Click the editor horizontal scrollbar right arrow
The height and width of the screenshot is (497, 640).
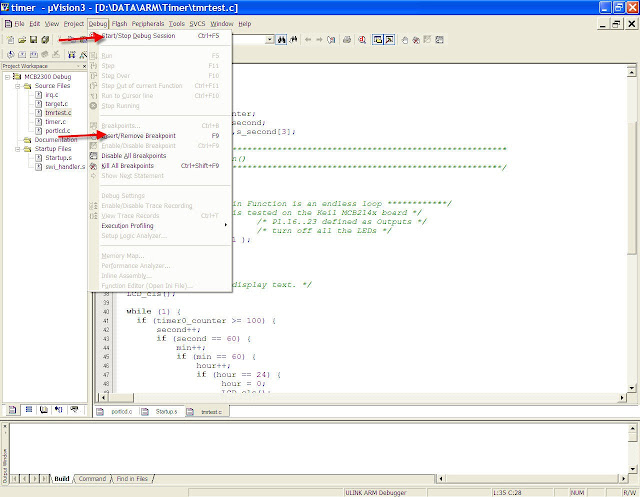(x=622, y=397)
